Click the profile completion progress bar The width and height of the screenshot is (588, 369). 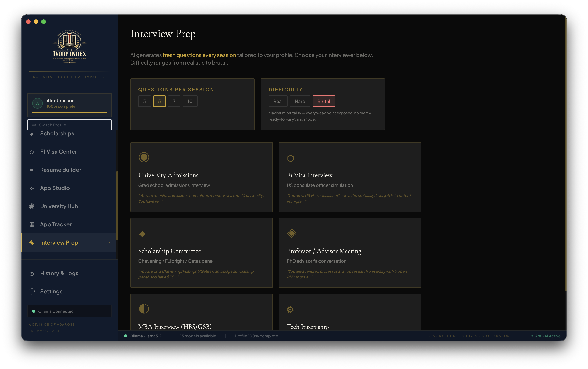(70, 113)
